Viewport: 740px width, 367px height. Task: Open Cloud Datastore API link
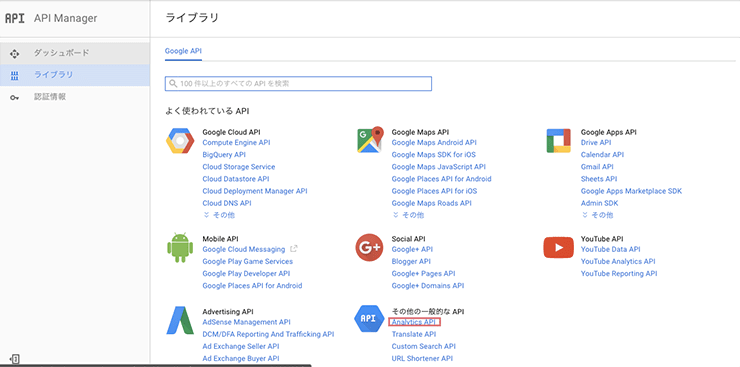[236, 179]
